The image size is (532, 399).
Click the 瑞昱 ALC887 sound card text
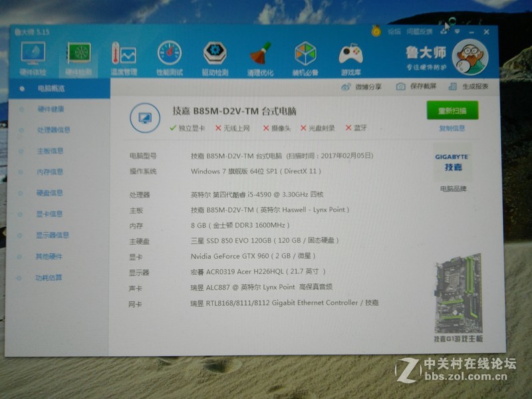tap(210, 287)
